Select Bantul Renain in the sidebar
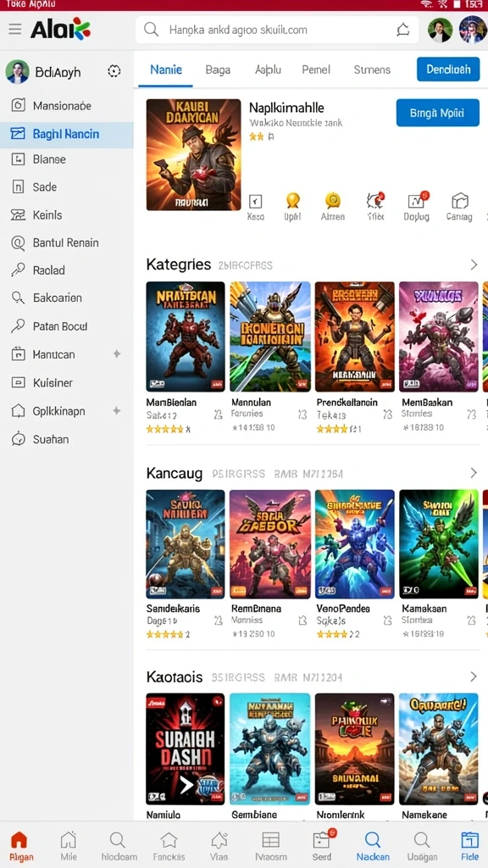Image resolution: width=488 pixels, height=868 pixels. [x=66, y=242]
